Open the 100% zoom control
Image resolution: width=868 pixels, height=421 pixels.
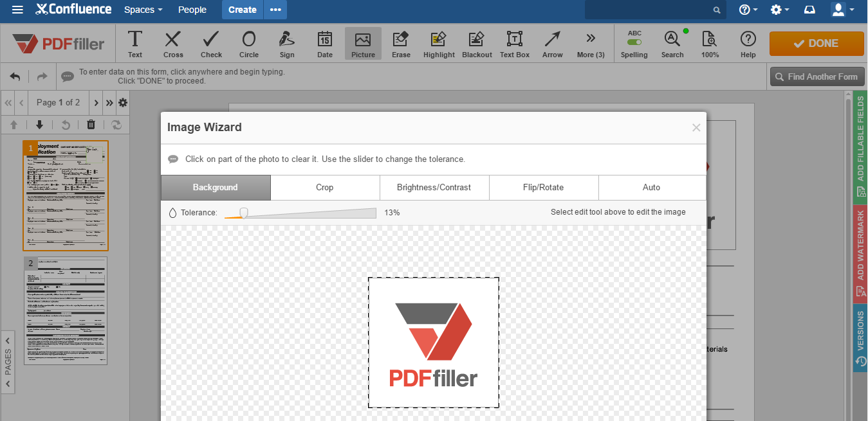[x=710, y=44]
